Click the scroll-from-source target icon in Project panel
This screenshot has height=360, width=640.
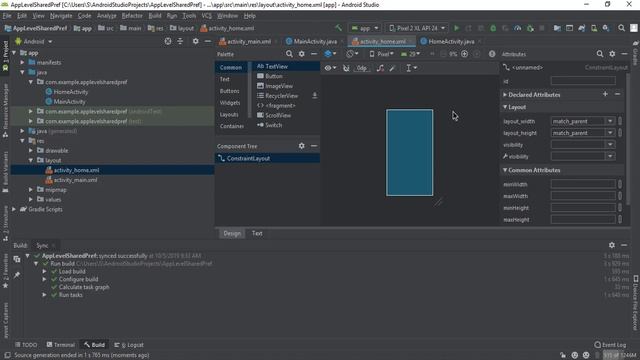pyautogui.click(x=168, y=41)
